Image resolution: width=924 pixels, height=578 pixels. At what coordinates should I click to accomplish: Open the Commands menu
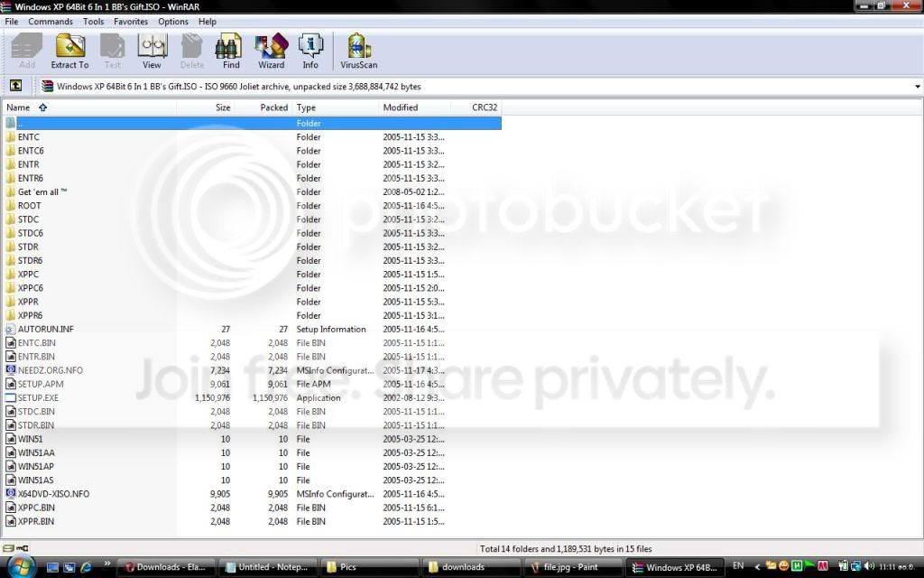click(51, 22)
